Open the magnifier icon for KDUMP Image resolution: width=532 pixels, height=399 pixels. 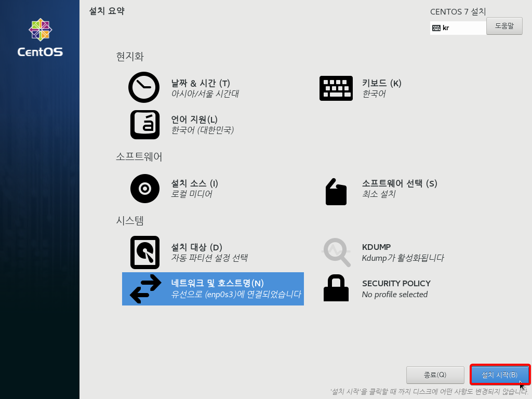point(336,252)
